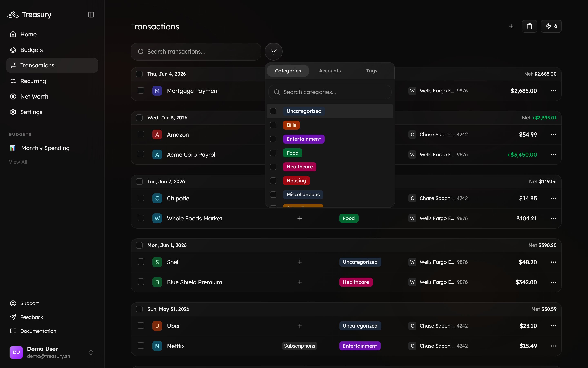Open Net Worth in the sidebar

52,97
